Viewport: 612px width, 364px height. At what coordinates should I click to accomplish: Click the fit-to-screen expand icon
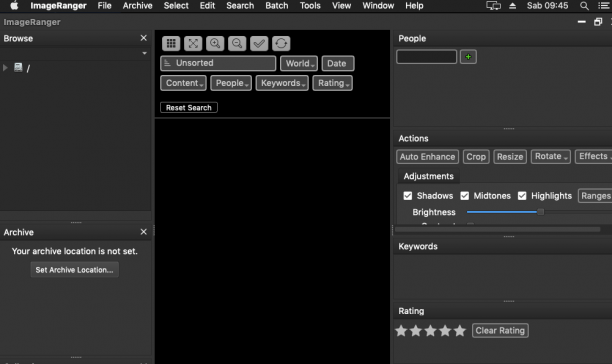(x=193, y=43)
